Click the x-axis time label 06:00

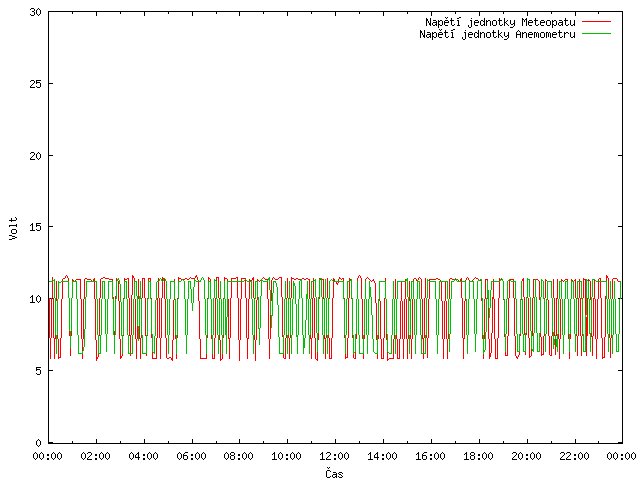(191, 456)
